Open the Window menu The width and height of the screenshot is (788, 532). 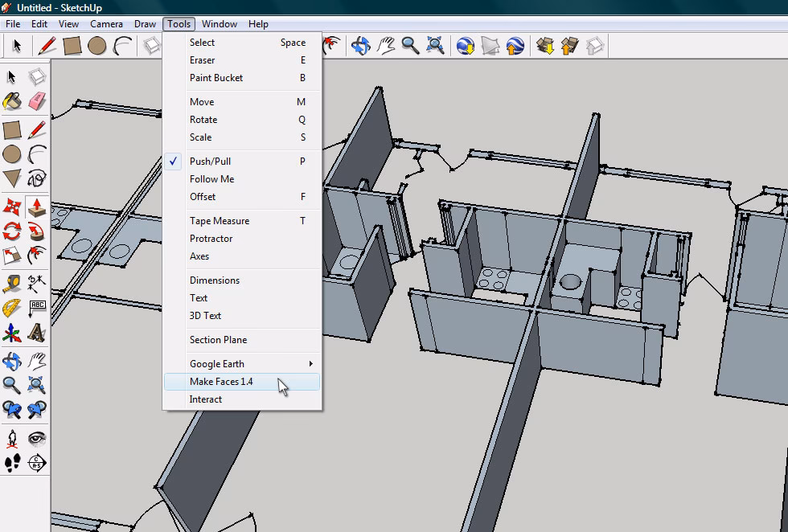[219, 24]
